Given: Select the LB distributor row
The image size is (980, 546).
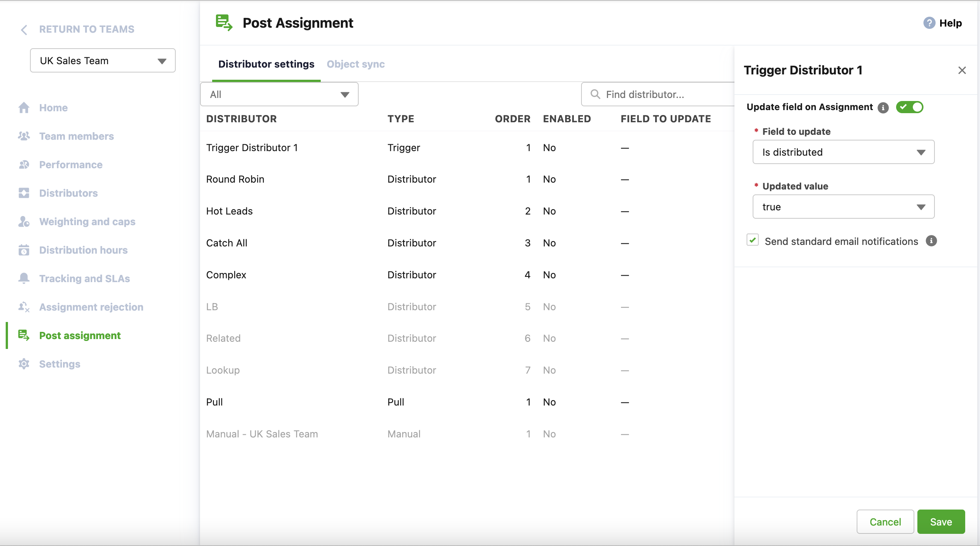Looking at the screenshot, I should pyautogui.click(x=467, y=306).
